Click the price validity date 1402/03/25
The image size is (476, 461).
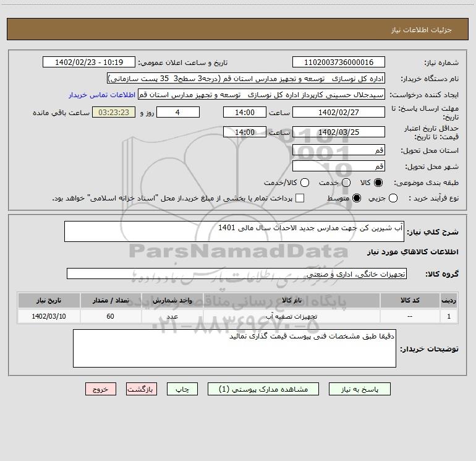tap(339, 132)
